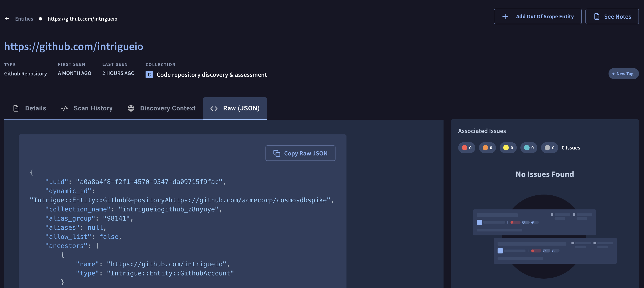Image resolution: width=644 pixels, height=288 pixels.
Task: Click the notes document icon
Action: [597, 16]
